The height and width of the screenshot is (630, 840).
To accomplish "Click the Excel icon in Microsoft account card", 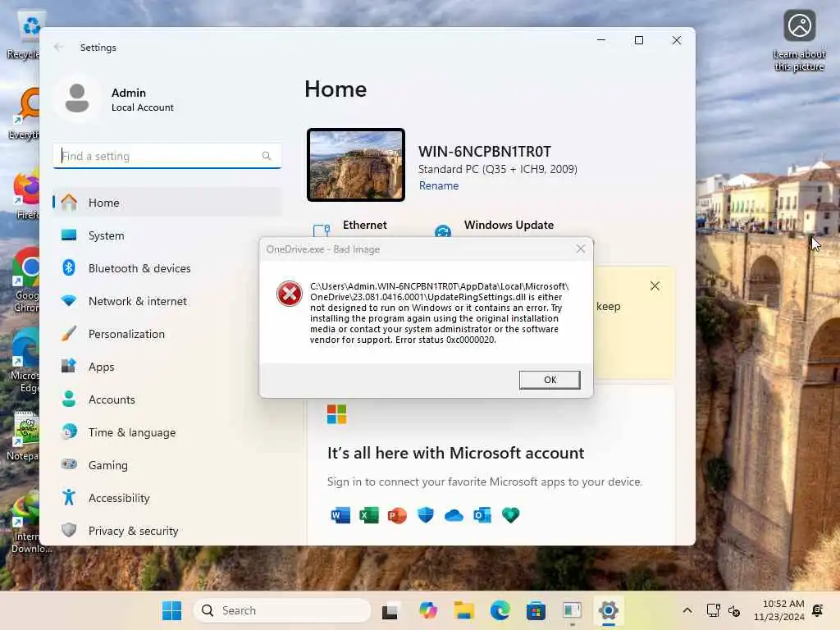I will 368,515.
